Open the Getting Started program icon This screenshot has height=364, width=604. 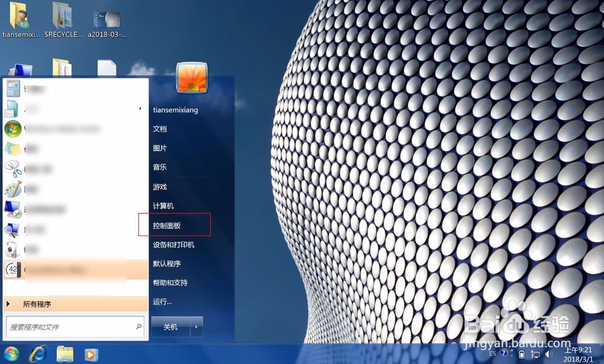(x=11, y=108)
